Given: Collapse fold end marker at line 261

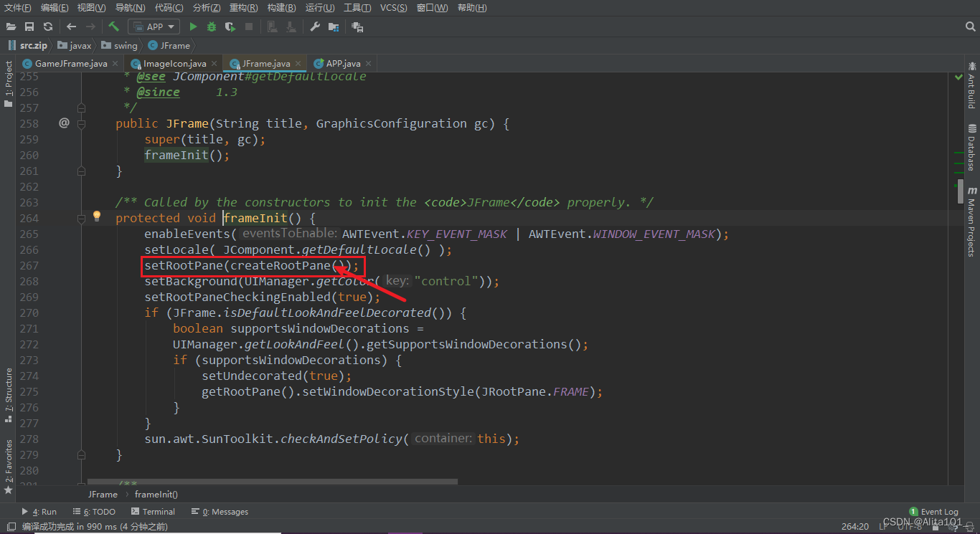Looking at the screenshot, I should click(x=81, y=171).
